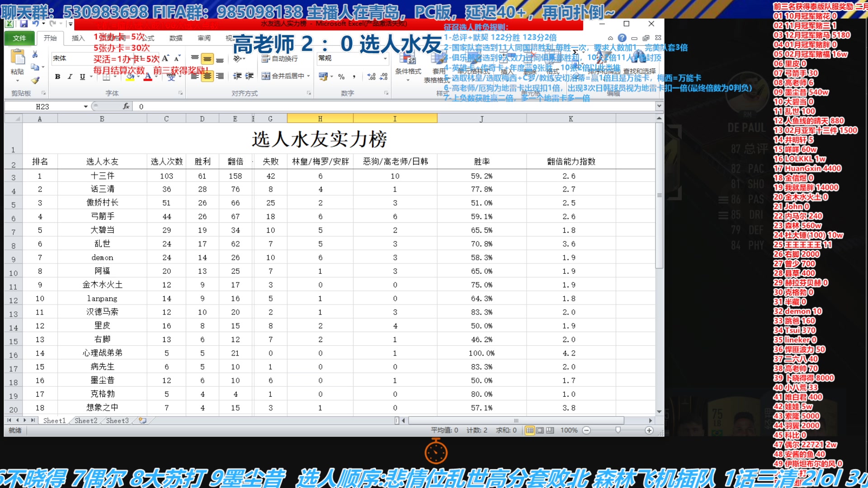Expand the formula bar with chevron
The width and height of the screenshot is (868, 488).
point(659,106)
